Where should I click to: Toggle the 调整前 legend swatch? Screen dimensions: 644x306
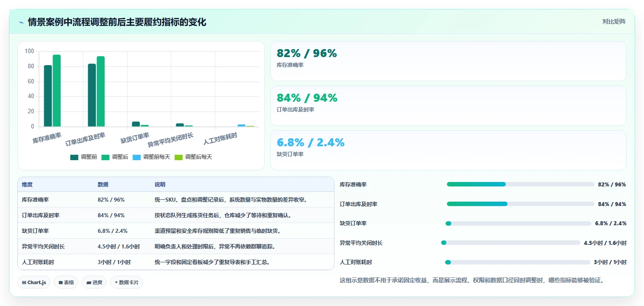(x=74, y=157)
